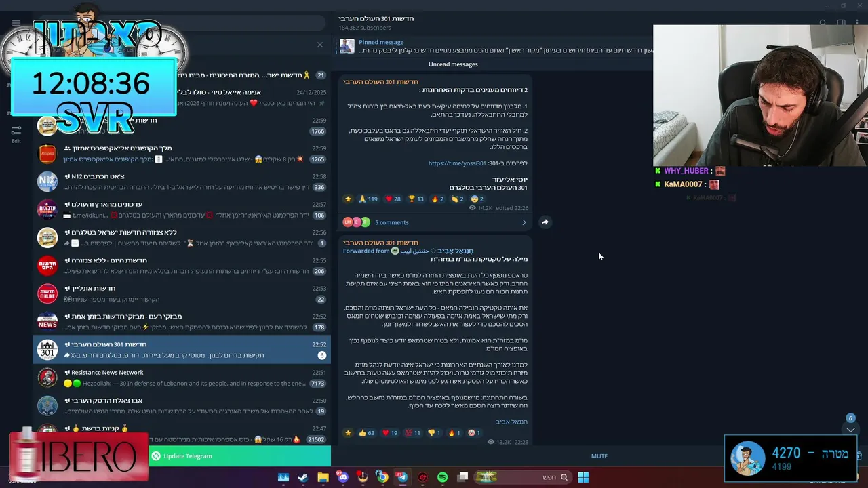This screenshot has height=488, width=868.
Task: Open Spotify from the taskbar
Action: [x=442, y=477]
